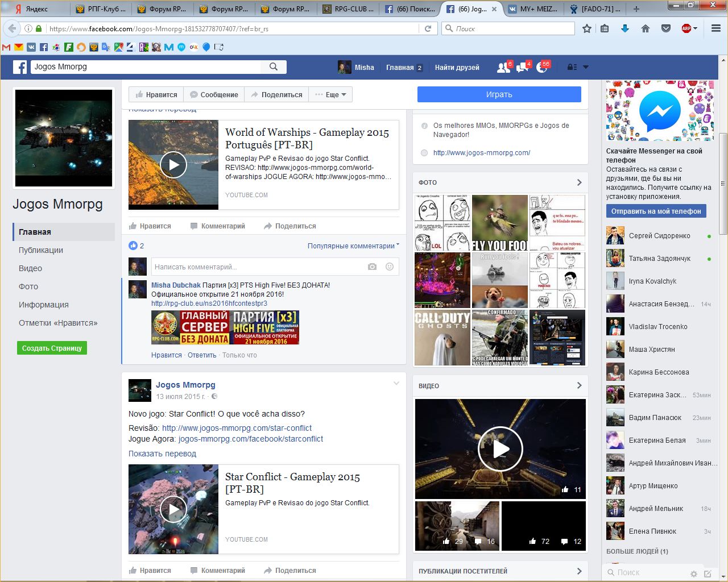Click the magnifier button in Facebook search
Viewport: 728px width, 582px height.
pyautogui.click(x=274, y=66)
